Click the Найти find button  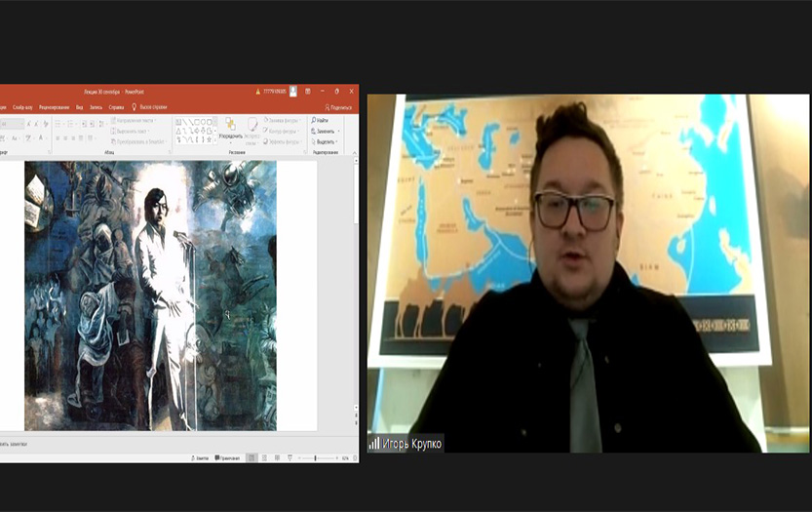322,120
